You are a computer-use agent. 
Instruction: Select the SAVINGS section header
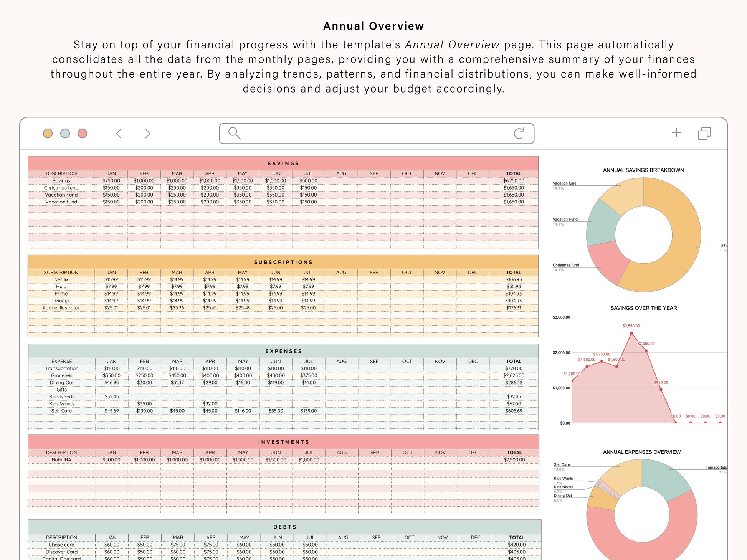click(x=283, y=163)
